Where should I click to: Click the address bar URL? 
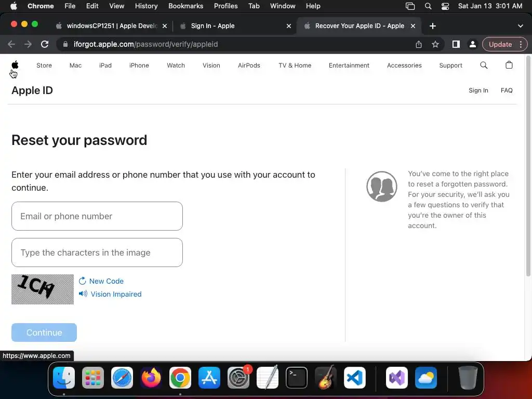[146, 44]
